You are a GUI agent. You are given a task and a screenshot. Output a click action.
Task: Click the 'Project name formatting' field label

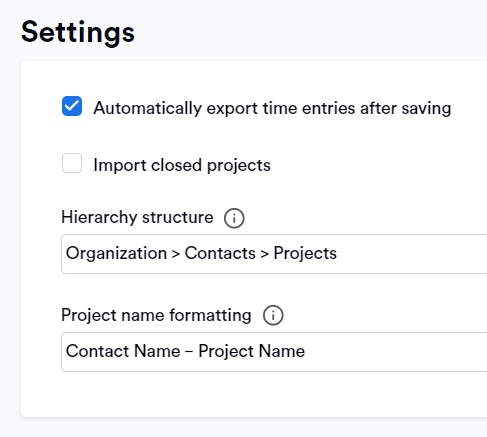(x=156, y=315)
